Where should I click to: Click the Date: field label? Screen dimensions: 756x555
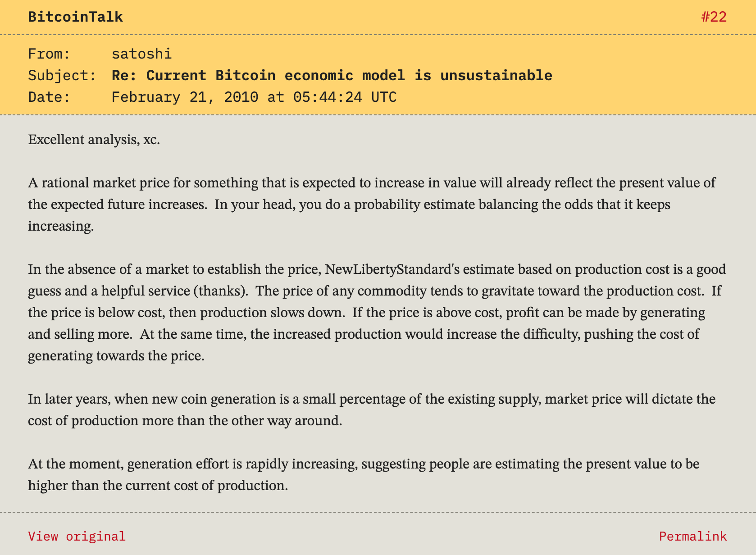49,97
